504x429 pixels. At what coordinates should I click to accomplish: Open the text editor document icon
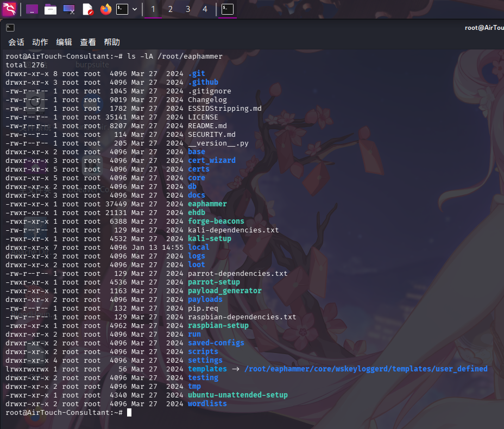(87, 9)
